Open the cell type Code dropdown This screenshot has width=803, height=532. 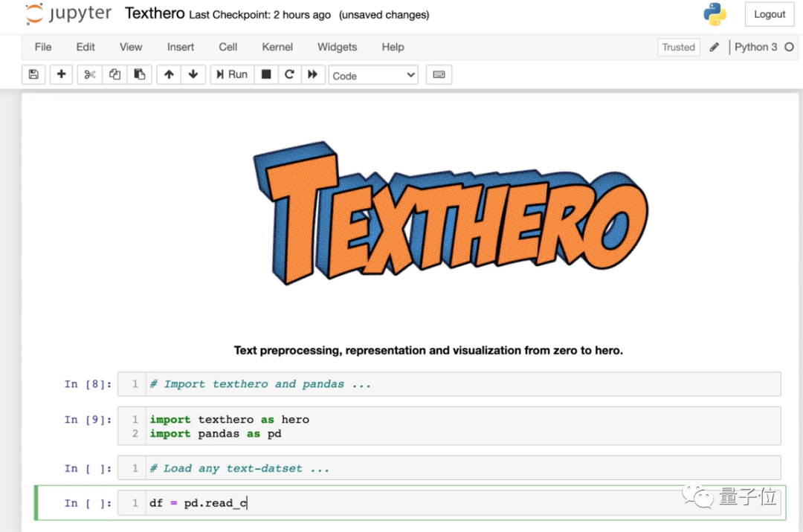[373, 75]
